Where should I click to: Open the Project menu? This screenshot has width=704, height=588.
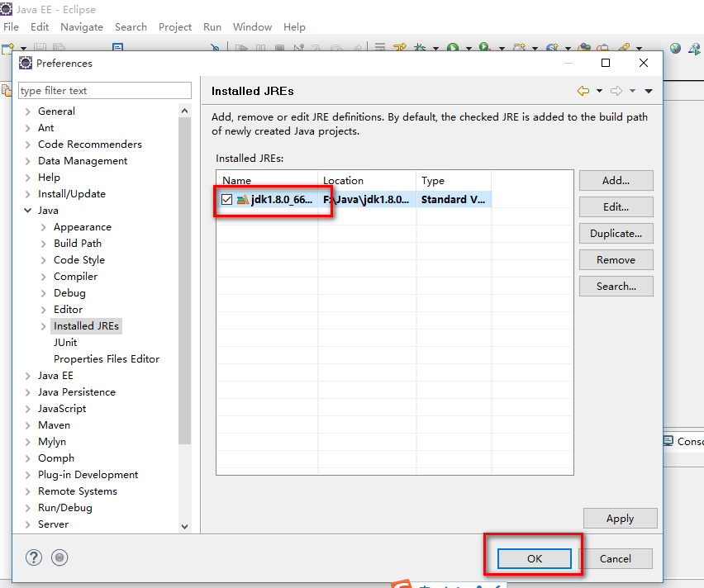click(x=175, y=26)
